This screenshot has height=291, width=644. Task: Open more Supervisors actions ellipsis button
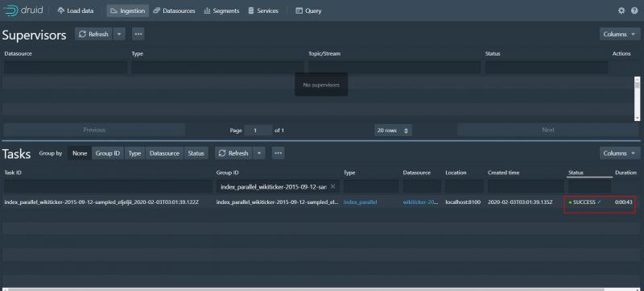pyautogui.click(x=138, y=34)
